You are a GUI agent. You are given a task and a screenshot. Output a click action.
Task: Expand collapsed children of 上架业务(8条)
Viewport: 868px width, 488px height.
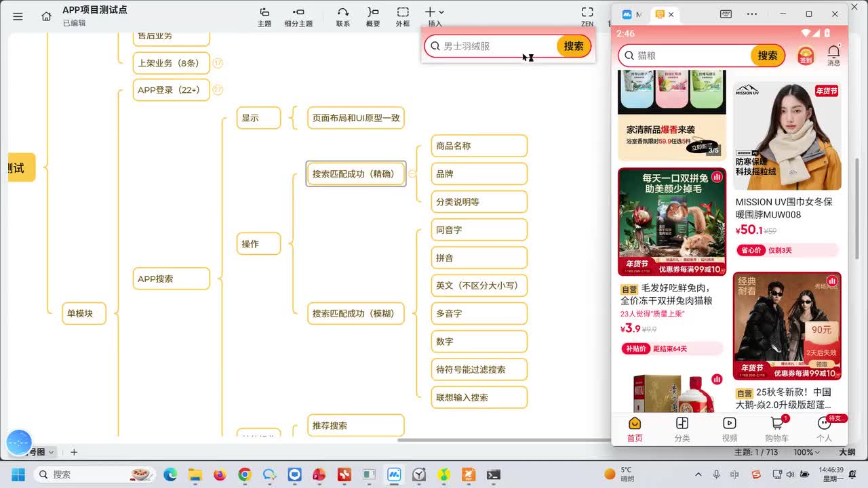(x=218, y=63)
